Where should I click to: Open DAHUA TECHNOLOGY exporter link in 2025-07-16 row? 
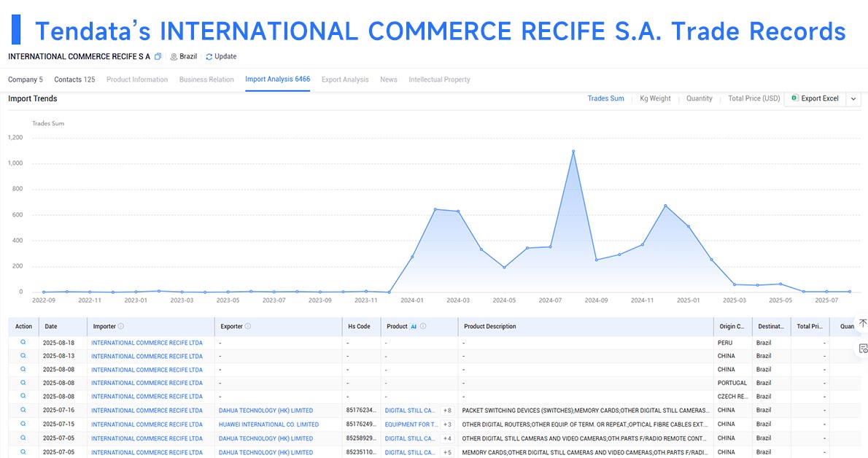tap(266, 411)
